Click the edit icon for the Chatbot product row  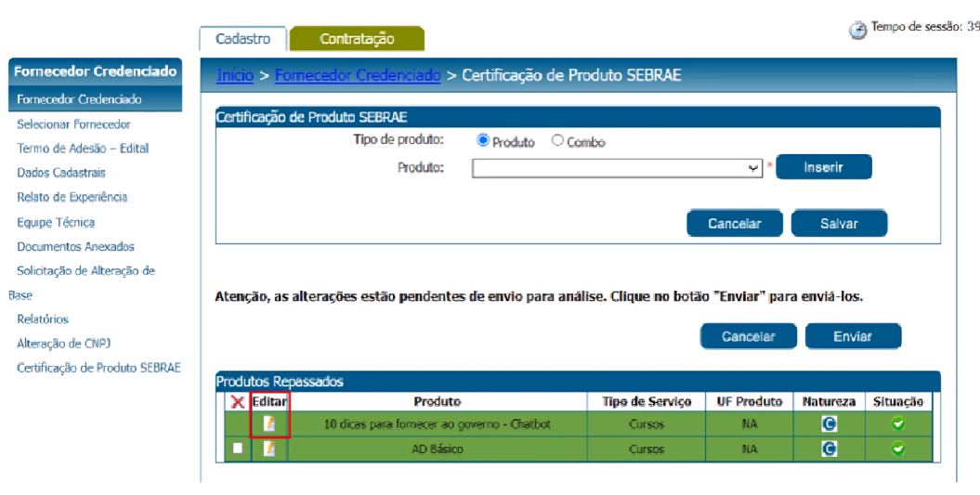tap(269, 424)
